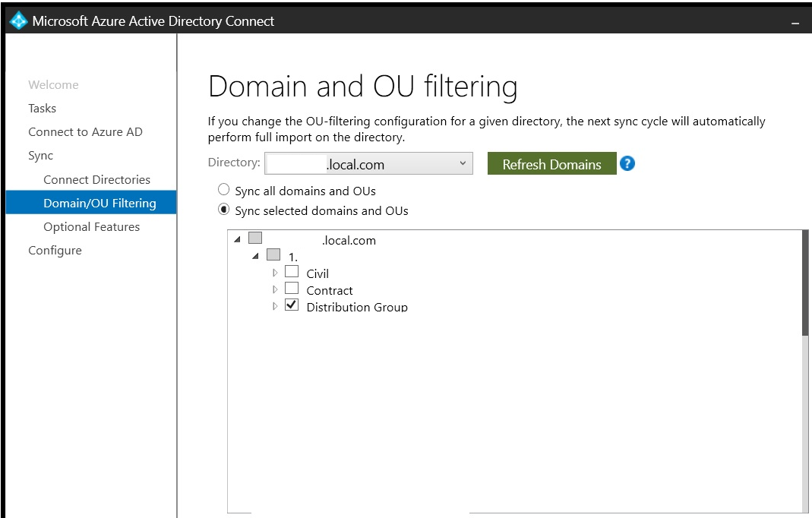The image size is (812, 518).
Task: Check the Contract OU checkbox
Action: click(292, 288)
